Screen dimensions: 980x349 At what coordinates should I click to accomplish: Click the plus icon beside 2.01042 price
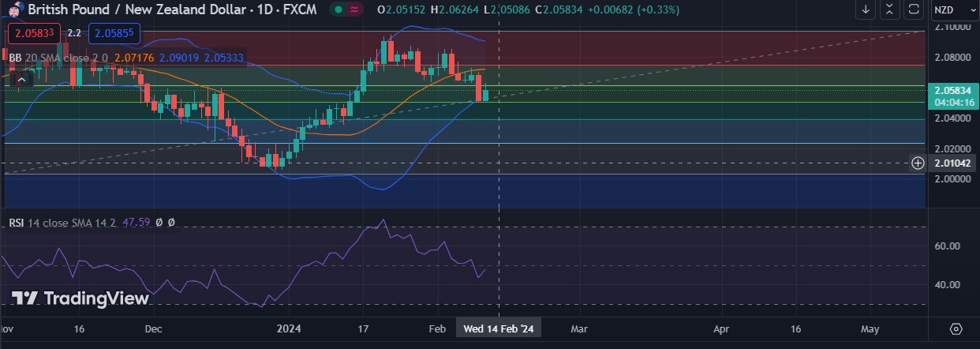click(x=918, y=163)
